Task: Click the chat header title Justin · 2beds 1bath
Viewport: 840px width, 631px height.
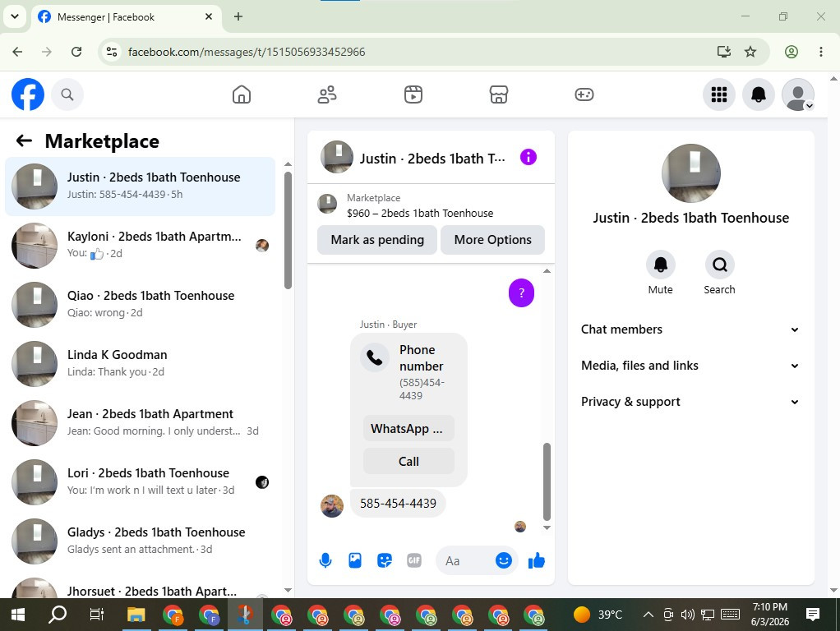Action: [x=432, y=159]
